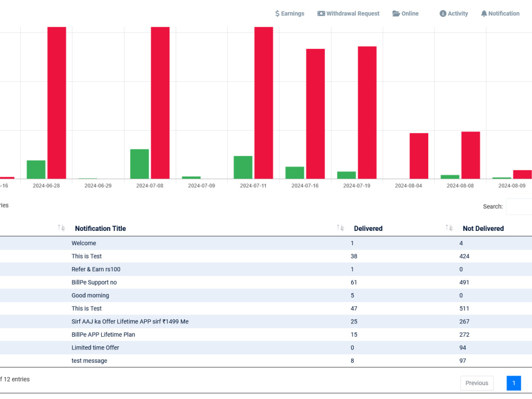Click the red bar for 2024-08-04
Image resolution: width=532 pixels, height=399 pixels.
(419, 156)
